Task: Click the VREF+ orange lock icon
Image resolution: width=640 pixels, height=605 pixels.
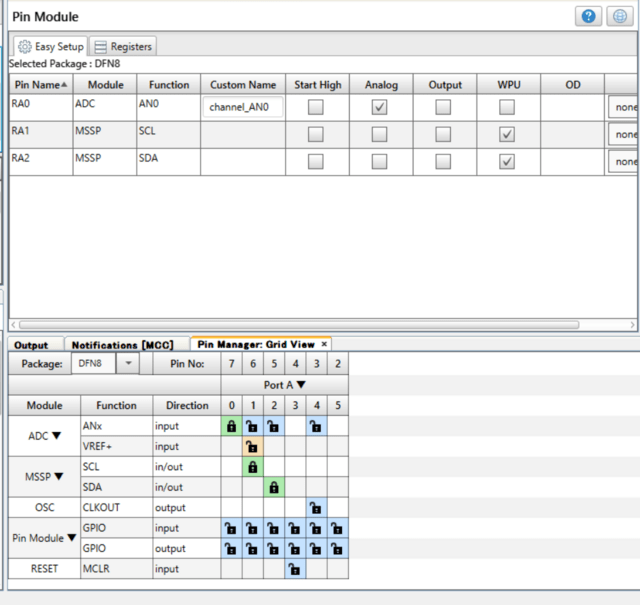Action: point(252,447)
